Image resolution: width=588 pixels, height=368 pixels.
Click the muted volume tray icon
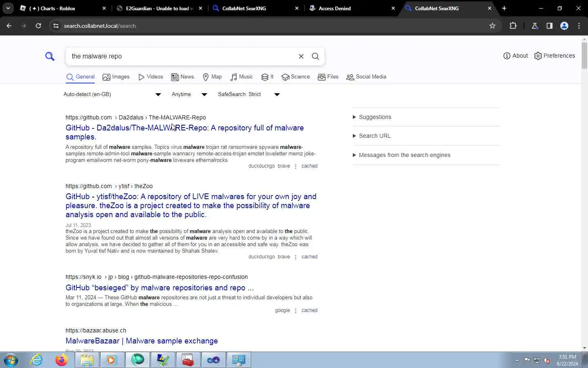[x=547, y=360]
